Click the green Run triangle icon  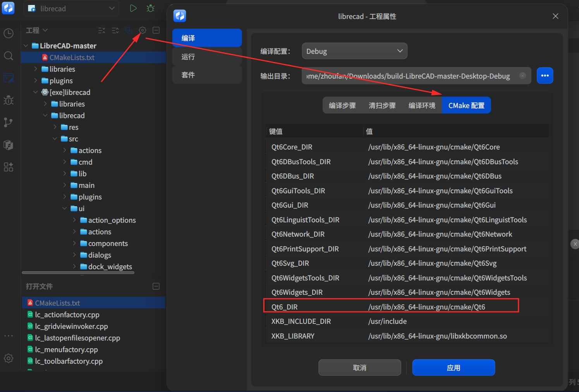tap(133, 8)
